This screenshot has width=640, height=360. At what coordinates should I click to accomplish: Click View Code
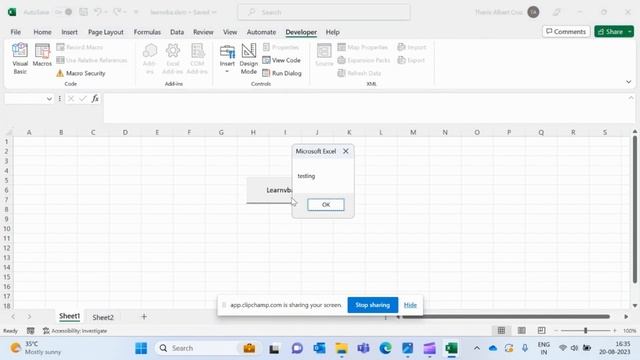282,60
